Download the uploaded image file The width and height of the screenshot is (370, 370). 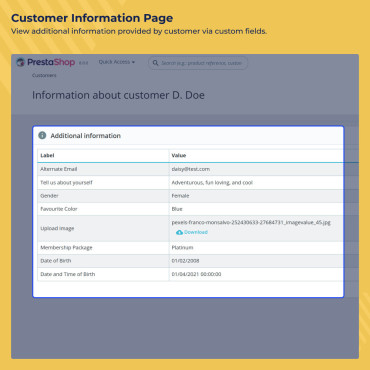(x=192, y=232)
